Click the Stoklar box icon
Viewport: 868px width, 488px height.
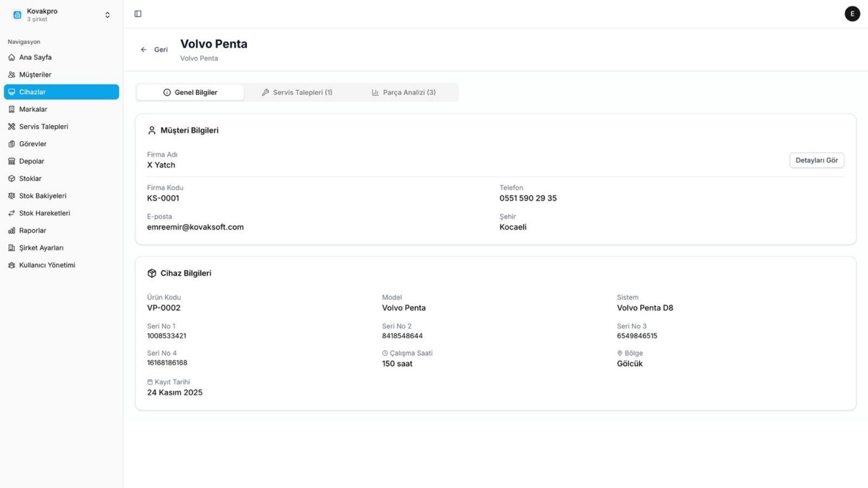click(x=11, y=179)
